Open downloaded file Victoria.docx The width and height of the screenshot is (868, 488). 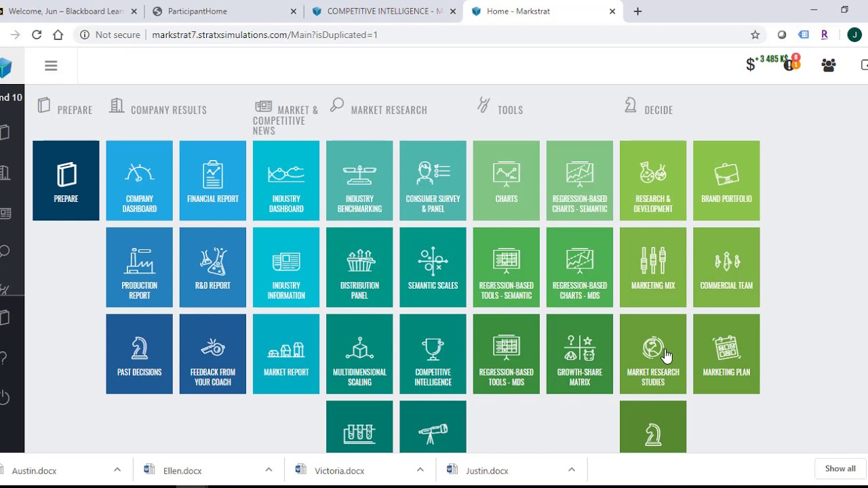339,470
